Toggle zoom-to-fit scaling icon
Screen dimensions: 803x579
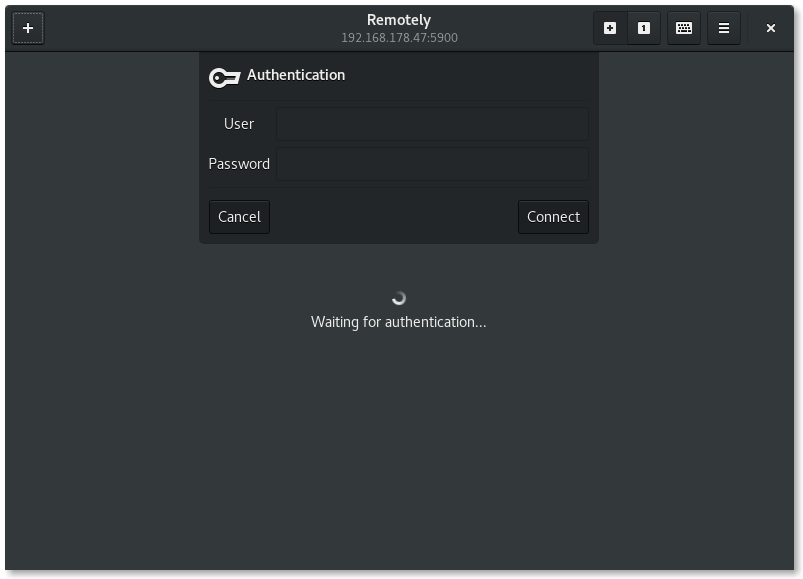tap(610, 28)
